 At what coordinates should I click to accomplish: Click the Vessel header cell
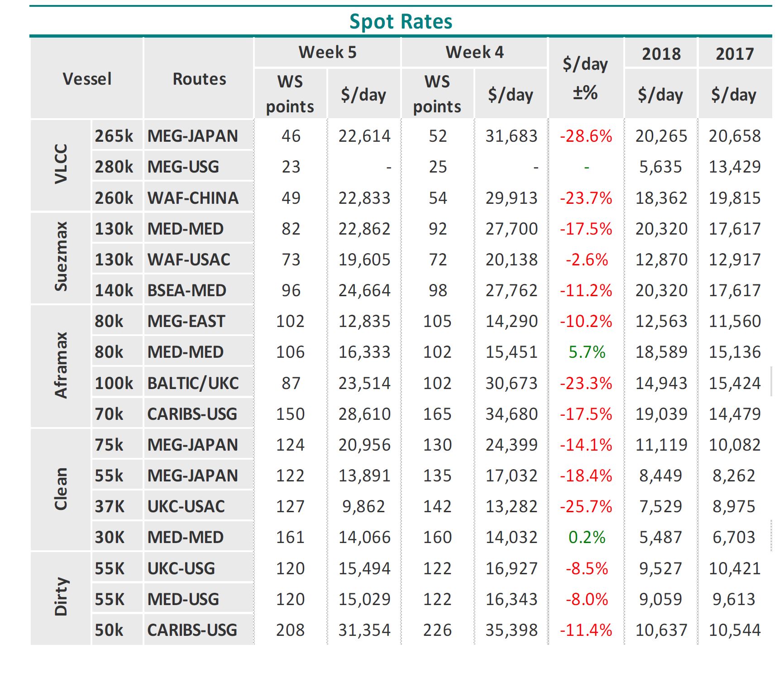(87, 79)
